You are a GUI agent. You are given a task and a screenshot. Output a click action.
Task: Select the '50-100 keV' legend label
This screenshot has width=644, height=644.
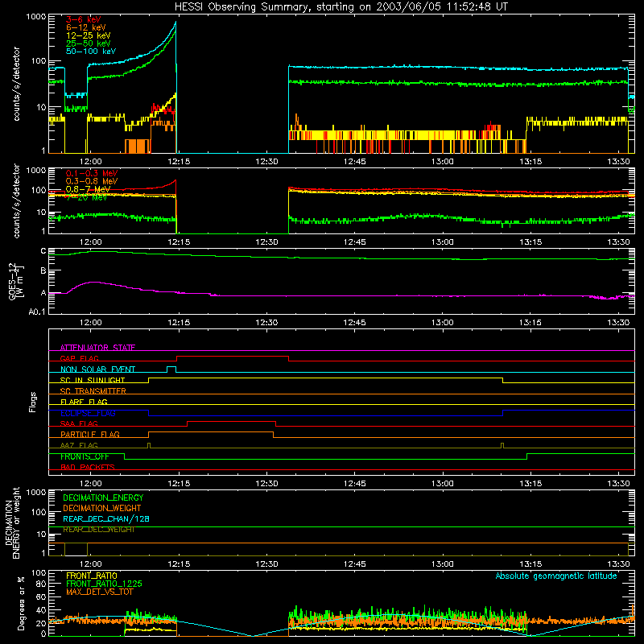tap(91, 52)
